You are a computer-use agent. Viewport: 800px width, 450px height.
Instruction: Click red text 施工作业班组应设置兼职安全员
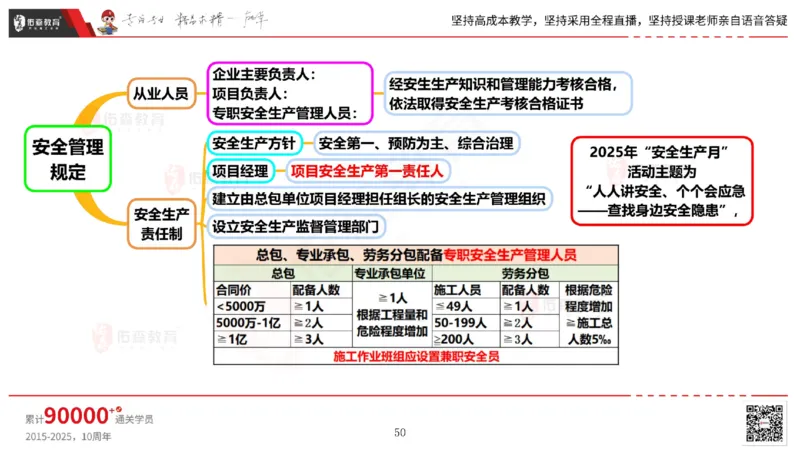(x=416, y=356)
